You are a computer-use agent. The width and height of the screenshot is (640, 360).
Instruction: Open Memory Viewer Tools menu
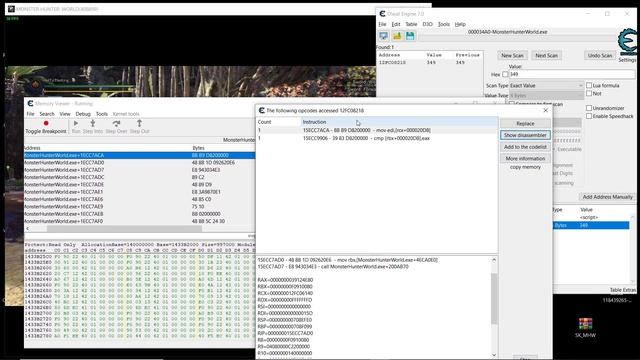pyautogui.click(x=102, y=114)
